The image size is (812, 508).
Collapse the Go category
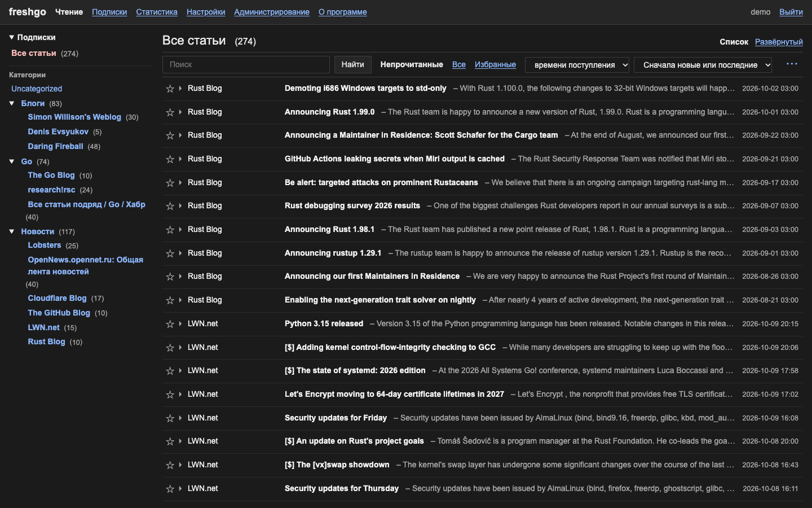pyautogui.click(x=12, y=161)
